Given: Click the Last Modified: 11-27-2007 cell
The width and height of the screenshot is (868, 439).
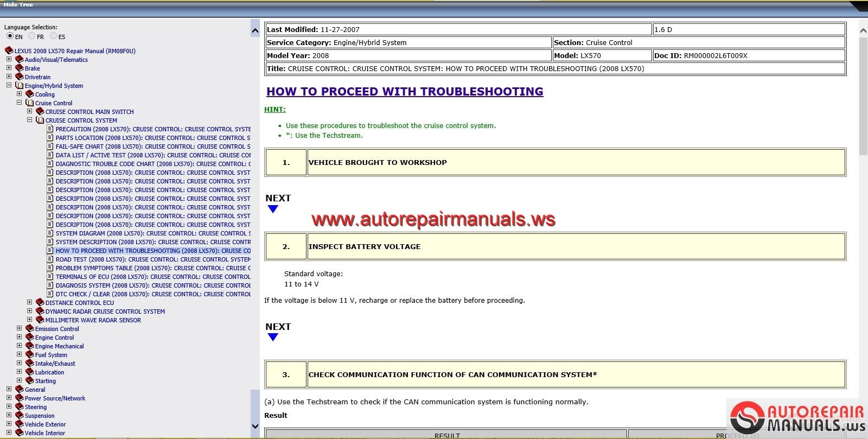Looking at the screenshot, I should click(x=458, y=29).
